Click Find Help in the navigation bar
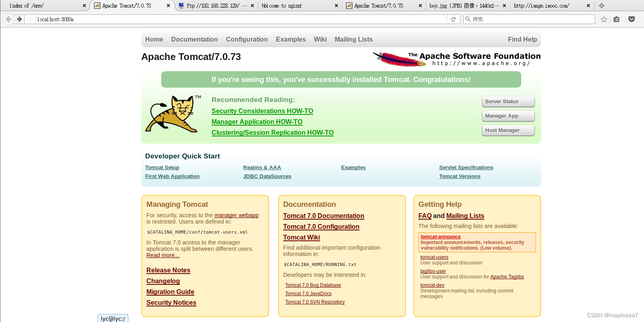 pos(522,39)
